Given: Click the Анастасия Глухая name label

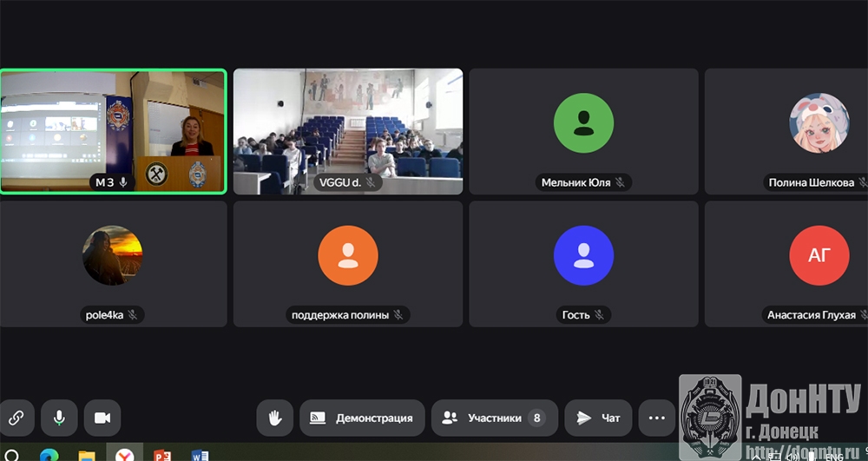Looking at the screenshot, I should click(x=811, y=315).
